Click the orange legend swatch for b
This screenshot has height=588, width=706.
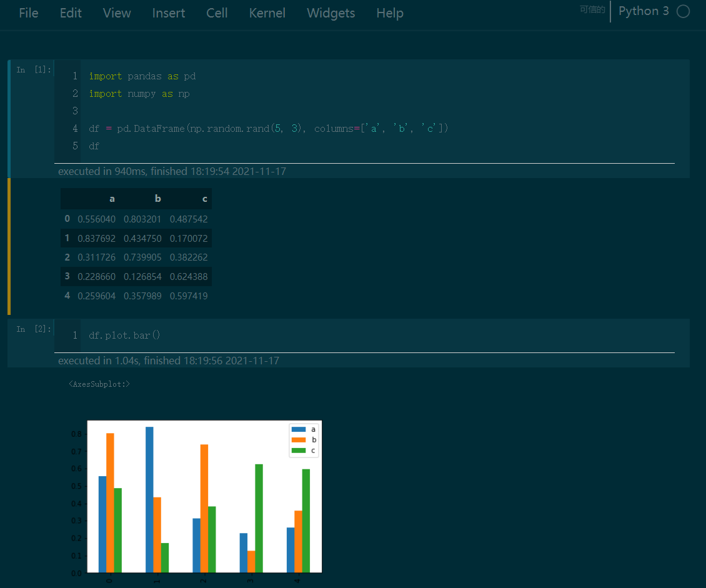[x=299, y=440]
